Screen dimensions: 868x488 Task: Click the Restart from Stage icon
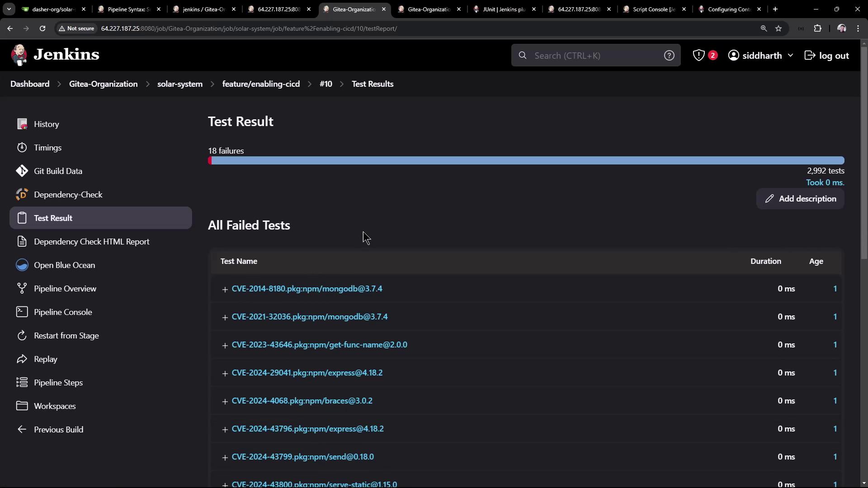click(22, 336)
